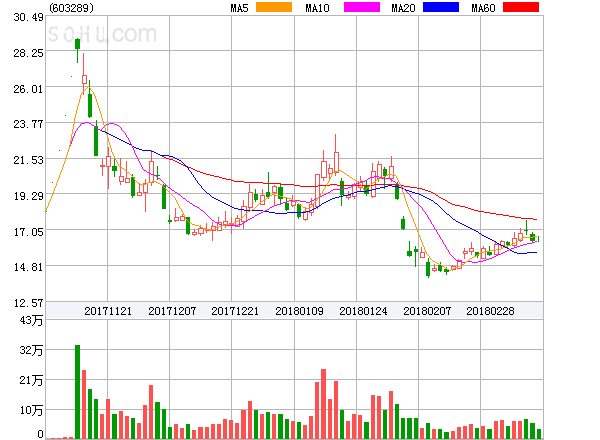Click the MA10 legend label
The height and width of the screenshot is (440, 600).
coord(318,8)
